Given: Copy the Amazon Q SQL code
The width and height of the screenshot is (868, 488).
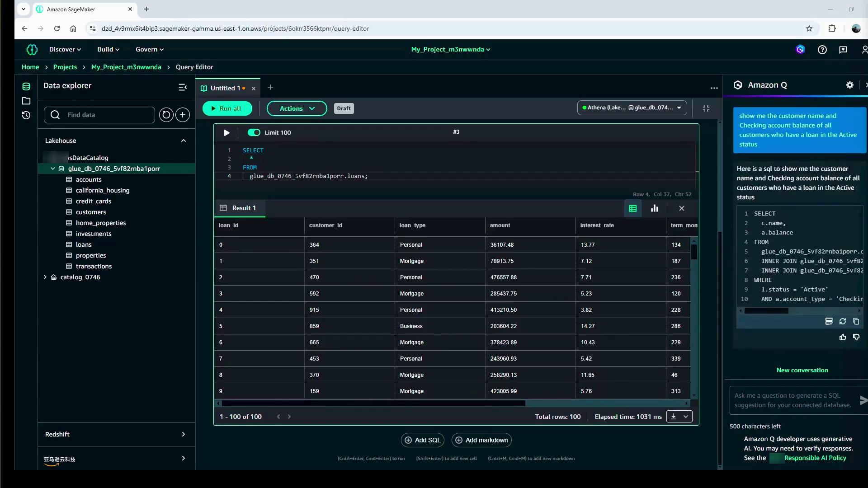Looking at the screenshot, I should (x=856, y=321).
